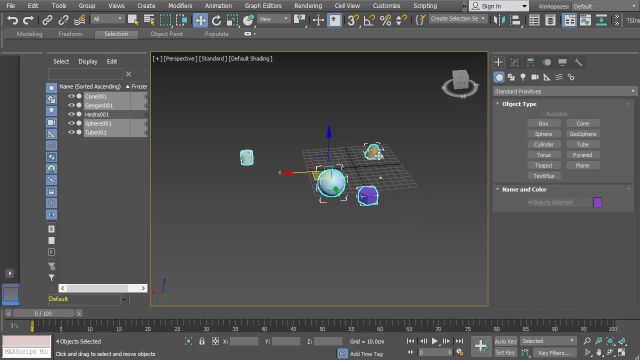
Task: Select the Move tool in main toolbar
Action: [x=200, y=20]
